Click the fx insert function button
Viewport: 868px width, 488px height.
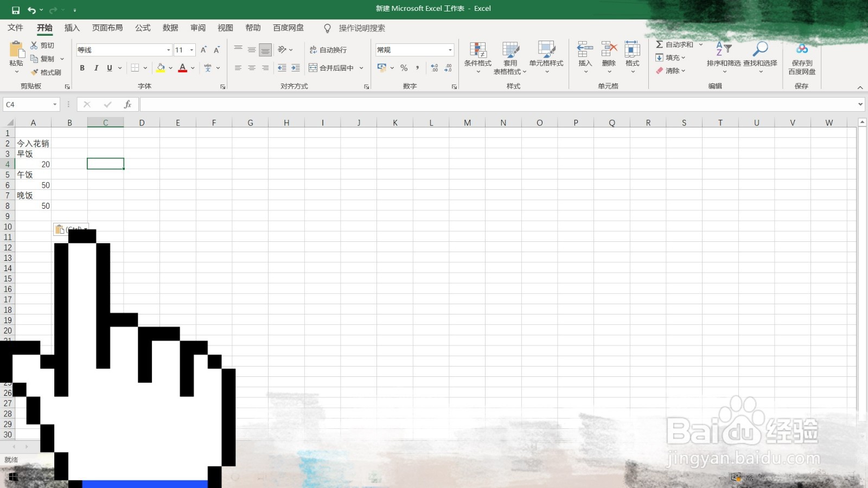pyautogui.click(x=127, y=105)
